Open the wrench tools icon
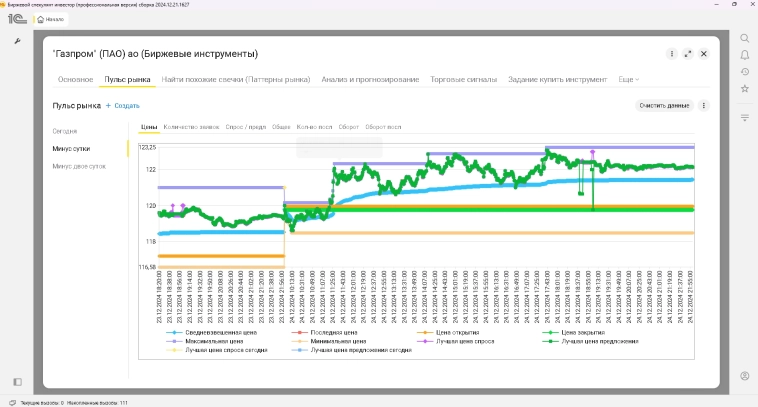 pyautogui.click(x=17, y=40)
